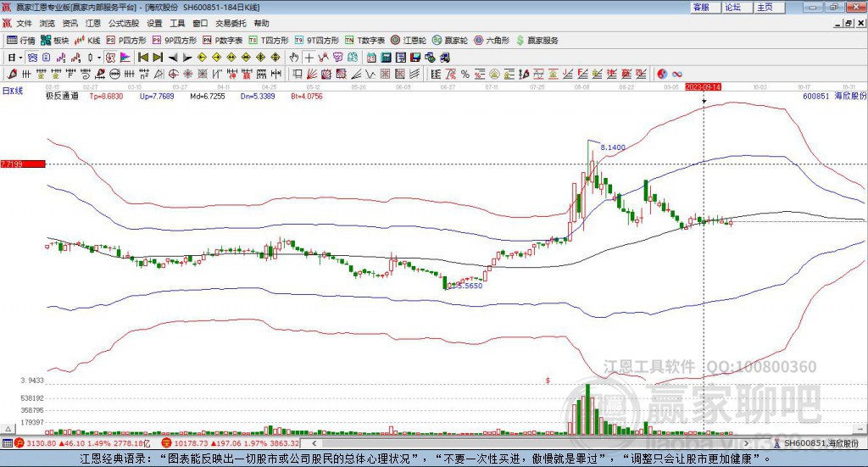The height and width of the screenshot is (467, 868).
Task: Open the T数字表 tool
Action: point(364,41)
